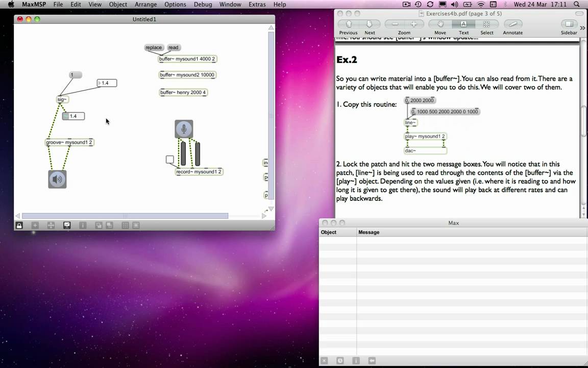Click the new object plus icon in patcher toolbar
Viewport: 588px width, 368px height.
pos(35,225)
